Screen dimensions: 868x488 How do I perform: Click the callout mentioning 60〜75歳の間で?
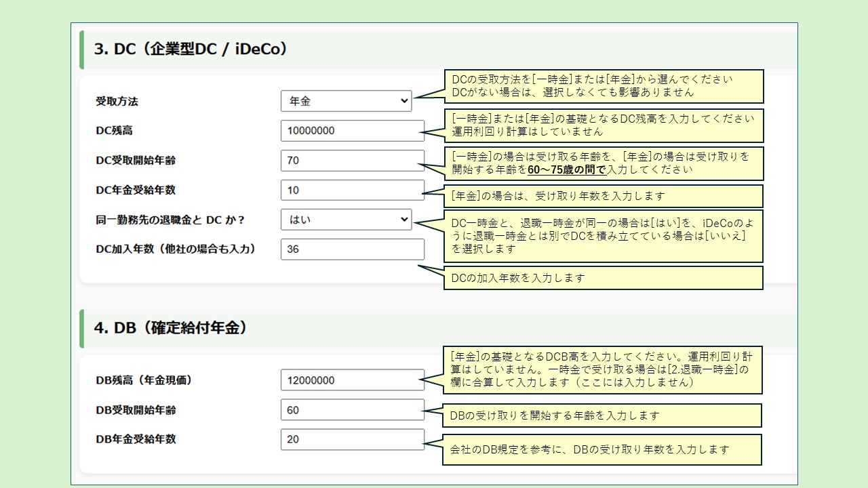coord(603,163)
